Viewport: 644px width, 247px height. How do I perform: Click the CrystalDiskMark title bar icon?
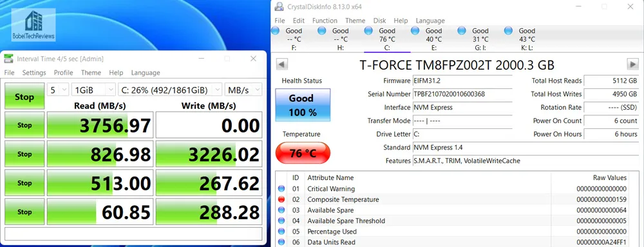[x=8, y=59]
